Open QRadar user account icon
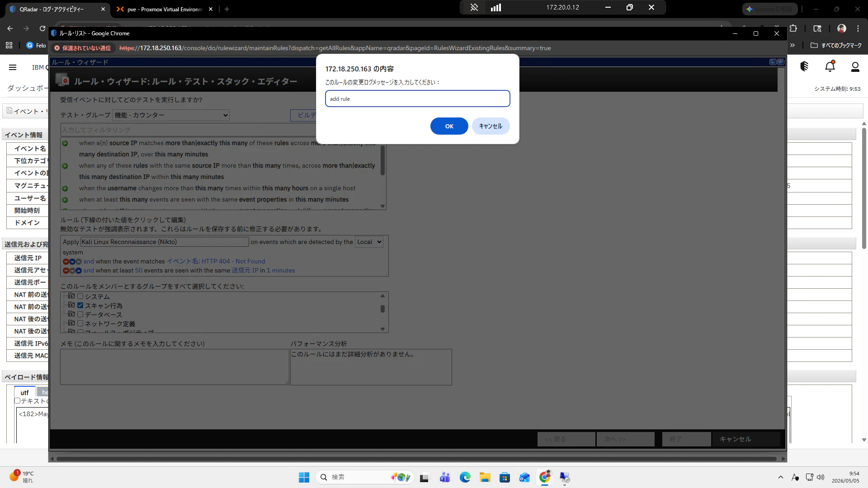868x488 pixels. [x=855, y=67]
